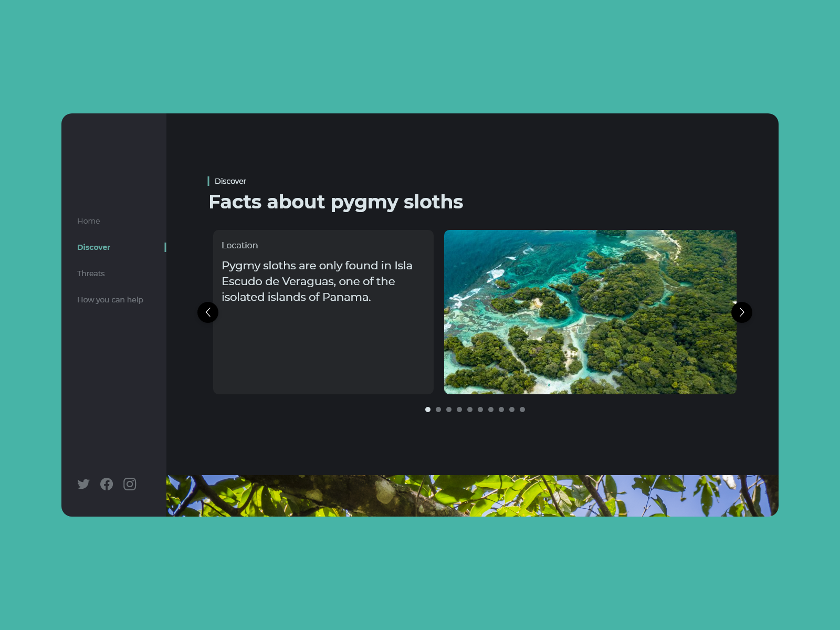
Task: Select the first carousel pagination dot
Action: click(x=428, y=409)
